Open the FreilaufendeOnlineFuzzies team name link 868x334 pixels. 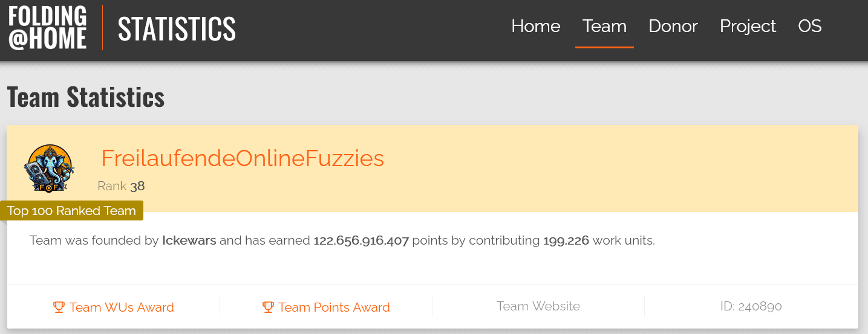(x=243, y=158)
